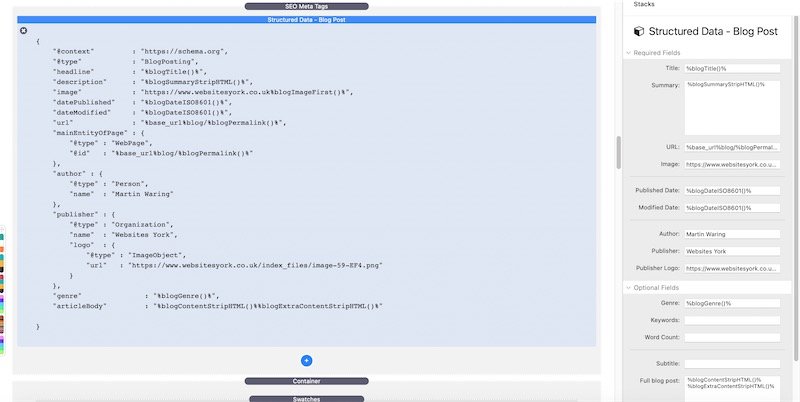Image resolution: width=800 pixels, height=402 pixels.
Task: Edit the Published Date field
Action: pyautogui.click(x=732, y=191)
